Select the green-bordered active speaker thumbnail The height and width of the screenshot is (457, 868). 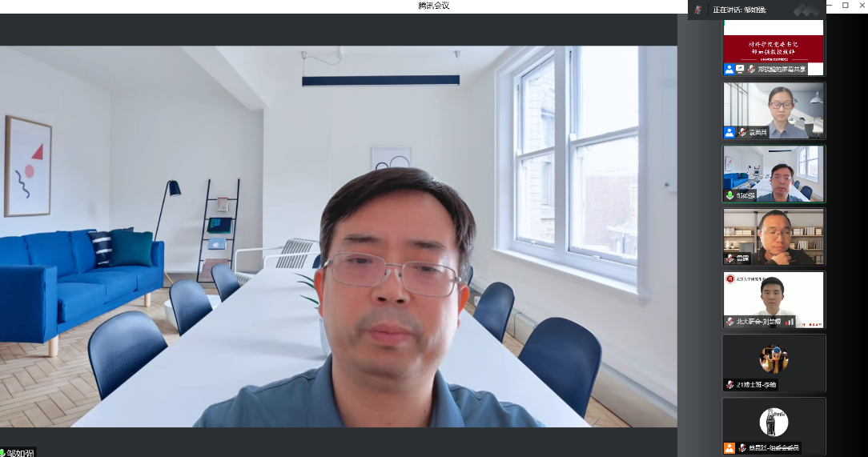pyautogui.click(x=774, y=174)
